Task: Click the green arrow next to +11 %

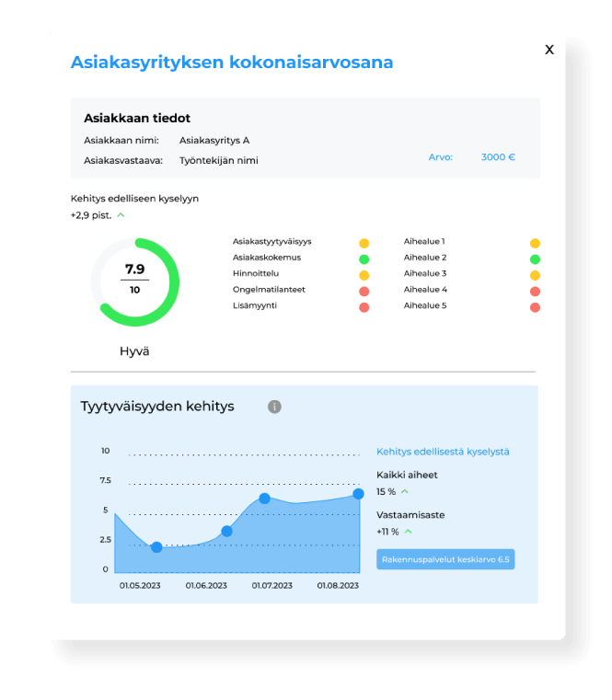Action: [408, 532]
